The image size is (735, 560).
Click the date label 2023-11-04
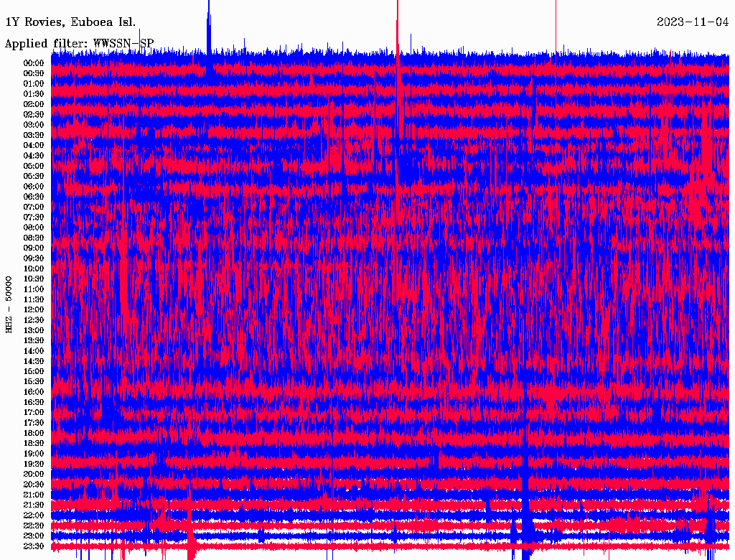coord(693,22)
